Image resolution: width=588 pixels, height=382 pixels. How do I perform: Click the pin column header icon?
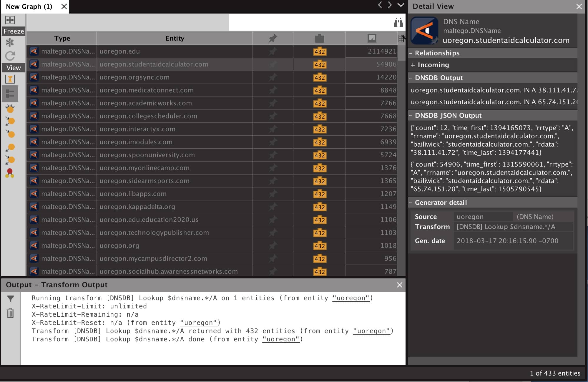[x=273, y=38]
